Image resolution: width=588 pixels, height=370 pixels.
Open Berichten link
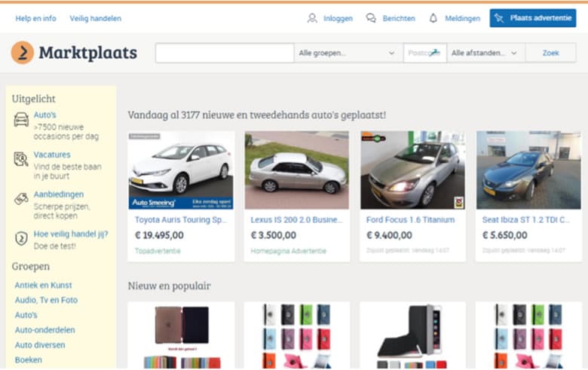(399, 18)
